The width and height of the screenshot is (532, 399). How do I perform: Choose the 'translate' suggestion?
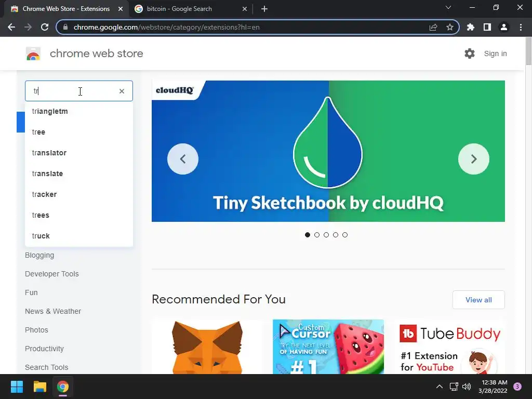coord(79,174)
